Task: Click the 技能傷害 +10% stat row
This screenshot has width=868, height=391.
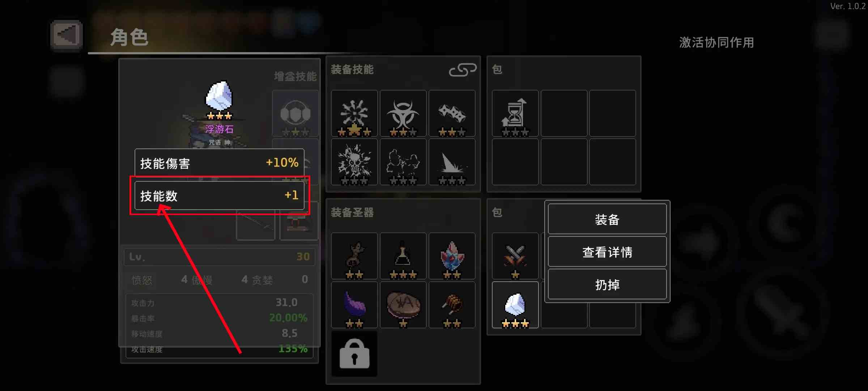Action: 219,163
